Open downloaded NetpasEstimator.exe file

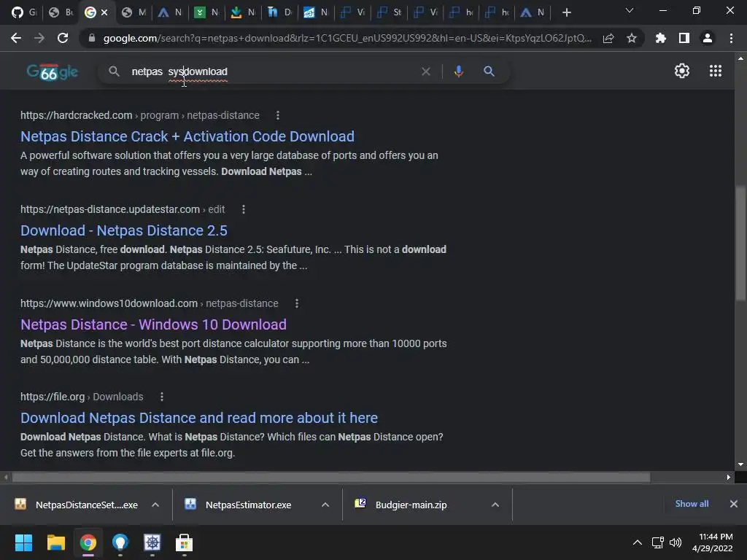coord(239,505)
